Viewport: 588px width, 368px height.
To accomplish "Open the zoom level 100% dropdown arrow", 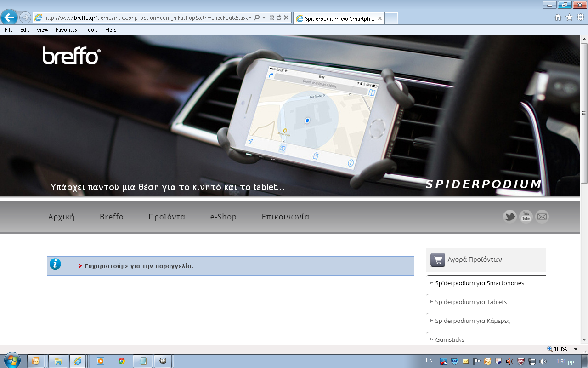I will point(576,349).
